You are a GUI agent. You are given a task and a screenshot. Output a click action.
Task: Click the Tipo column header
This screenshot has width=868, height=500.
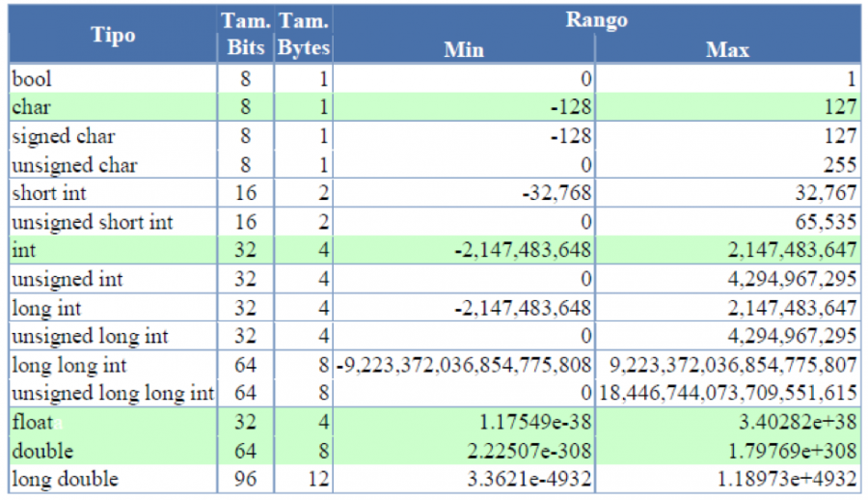click(x=113, y=35)
